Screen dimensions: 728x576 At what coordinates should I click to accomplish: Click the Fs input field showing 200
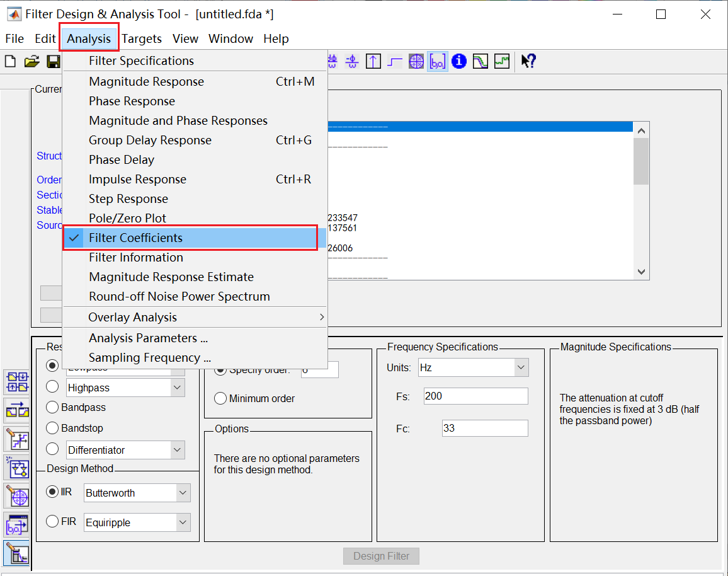tap(476, 396)
